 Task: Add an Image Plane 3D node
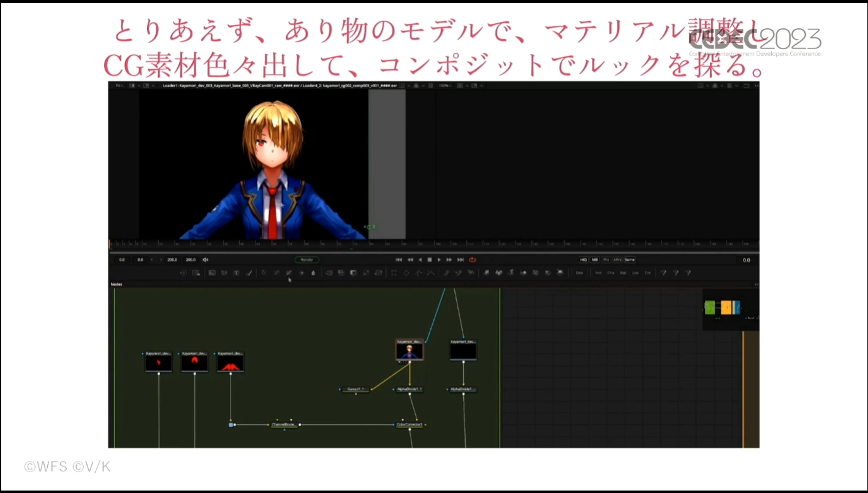487,273
